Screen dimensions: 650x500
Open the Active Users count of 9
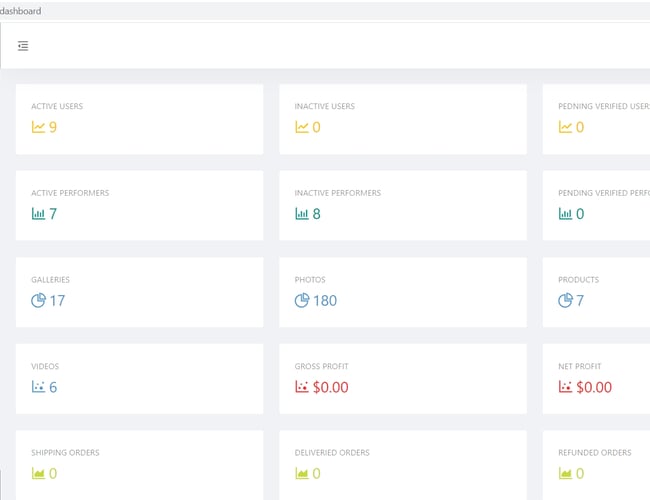[53, 127]
